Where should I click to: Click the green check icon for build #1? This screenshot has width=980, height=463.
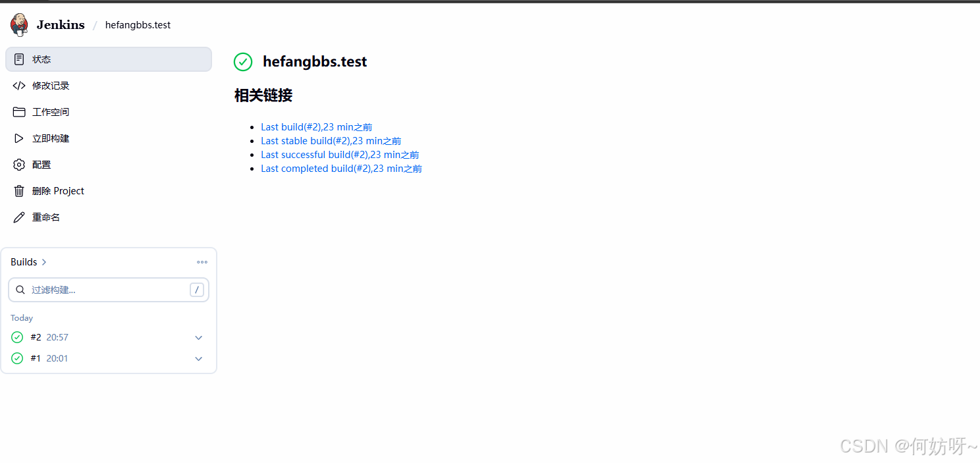pyautogui.click(x=17, y=358)
